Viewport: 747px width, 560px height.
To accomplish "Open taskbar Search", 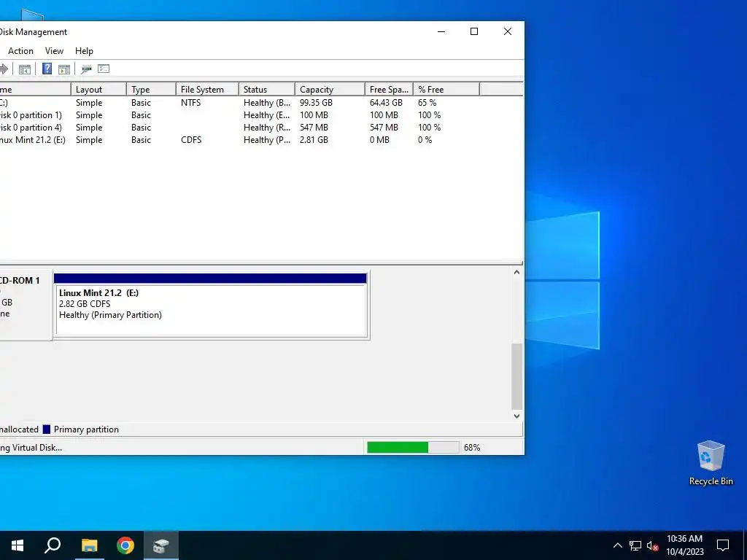I will click(x=53, y=545).
